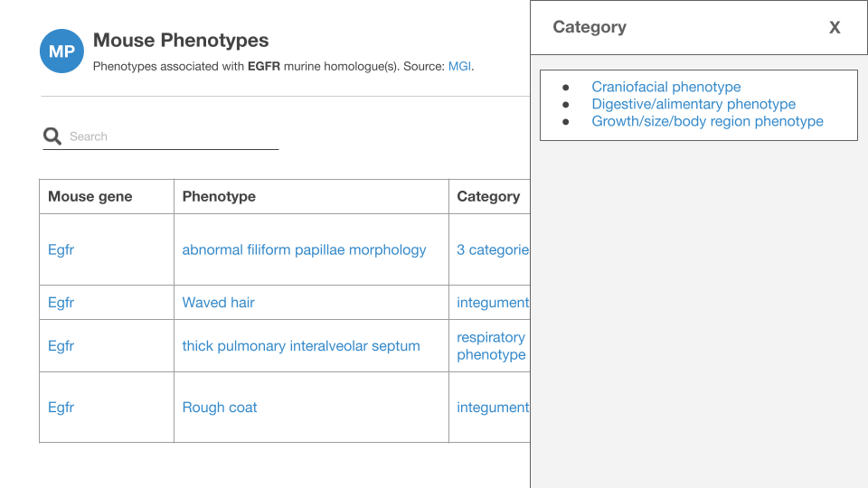Open abnormal filiform papillae morphology phenotype
868x488 pixels.
[x=304, y=250]
